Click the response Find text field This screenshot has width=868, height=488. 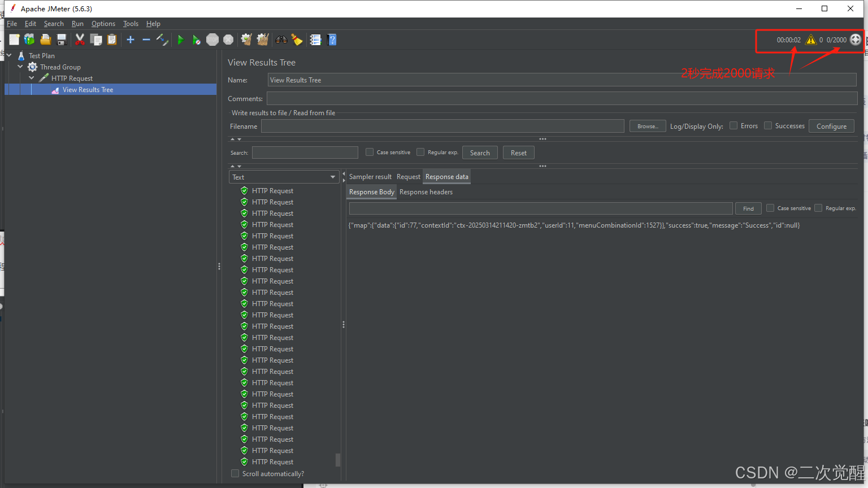(x=541, y=208)
